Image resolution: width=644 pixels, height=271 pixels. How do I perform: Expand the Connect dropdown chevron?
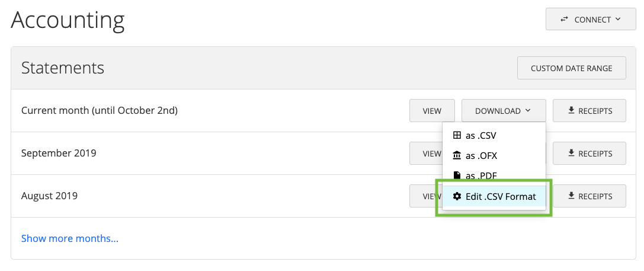618,20
